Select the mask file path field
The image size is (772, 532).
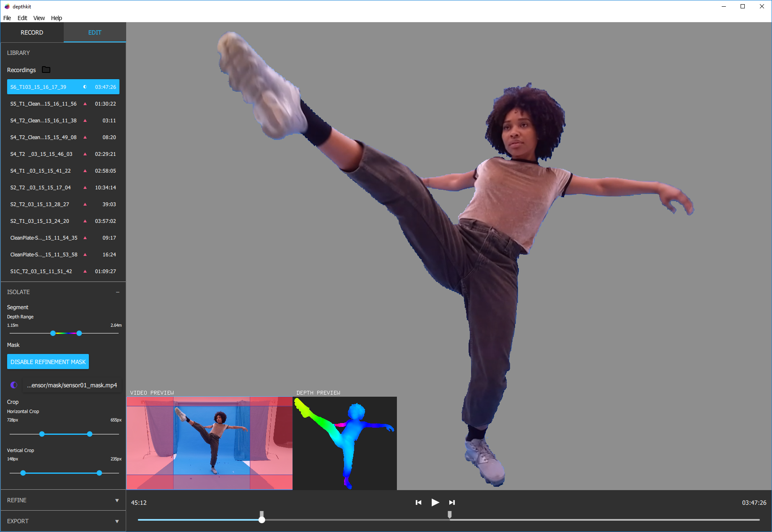click(72, 385)
